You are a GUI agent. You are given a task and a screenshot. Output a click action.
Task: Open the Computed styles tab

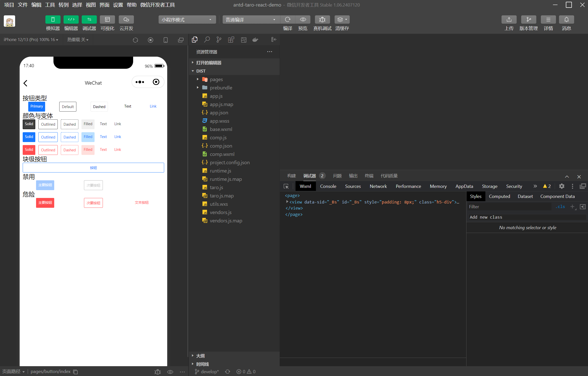[x=499, y=196]
